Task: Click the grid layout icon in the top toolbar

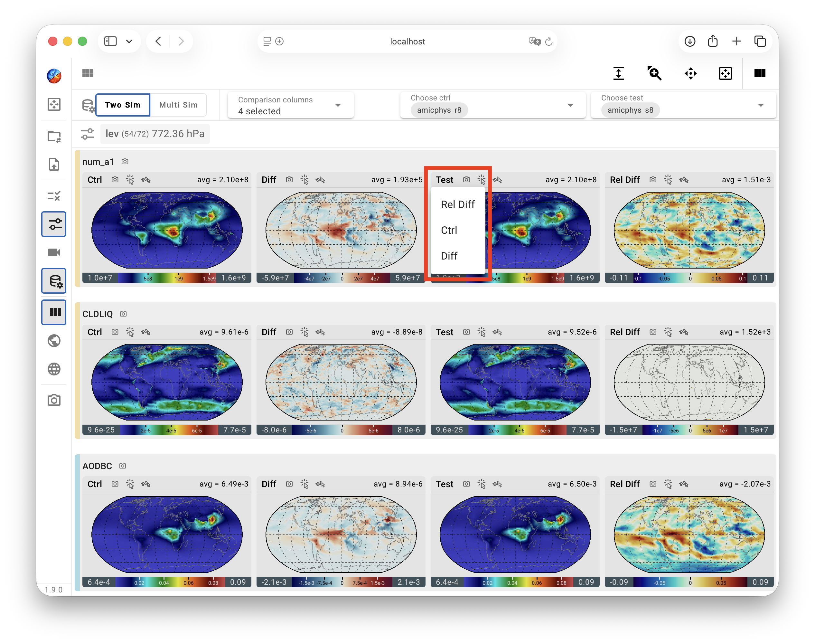Action: (x=88, y=73)
